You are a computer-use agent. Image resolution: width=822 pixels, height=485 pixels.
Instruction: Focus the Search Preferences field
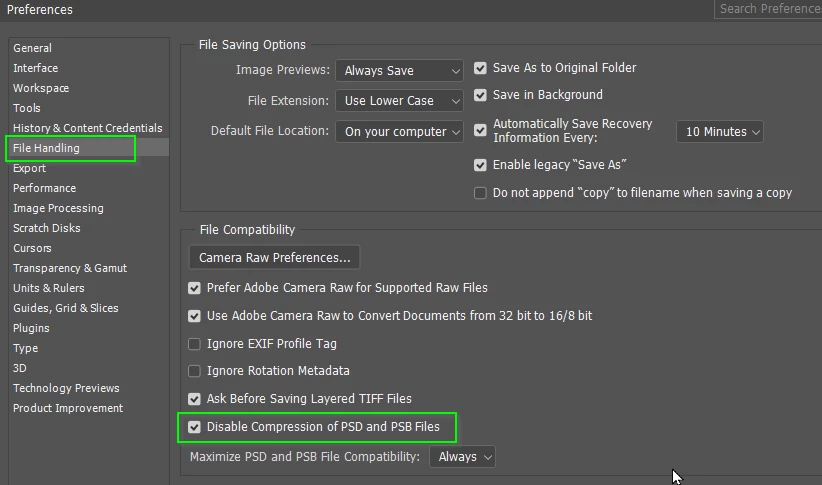(x=768, y=9)
